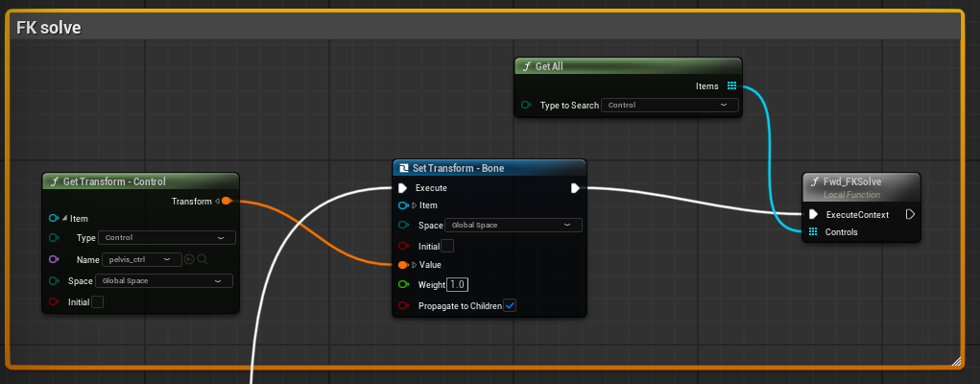Viewport: 980px width, 384px height.
Task: Click the Execute input pin on Set Transform
Action: (403, 187)
